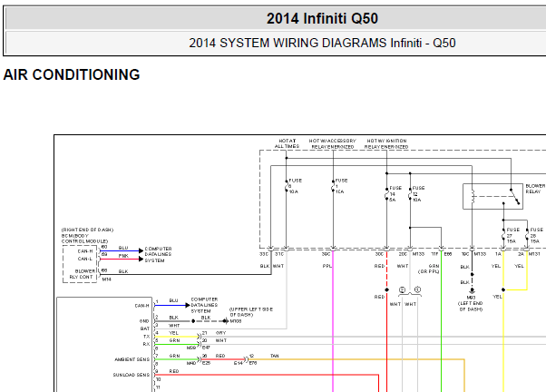Click 'BLOWER RLY CONT' pin label
The image size is (546, 392).
84,274
